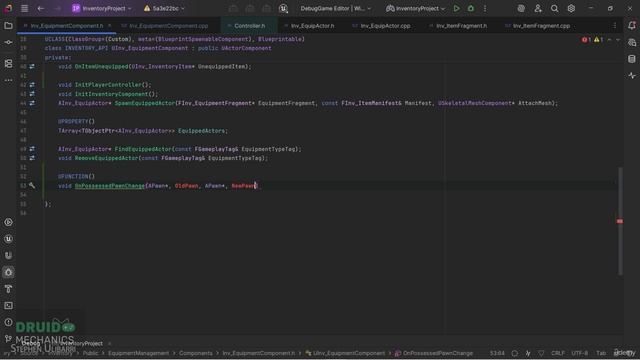Open editor tabs overflow menu
Viewport: 640px width, 360px height.
[x=615, y=26]
